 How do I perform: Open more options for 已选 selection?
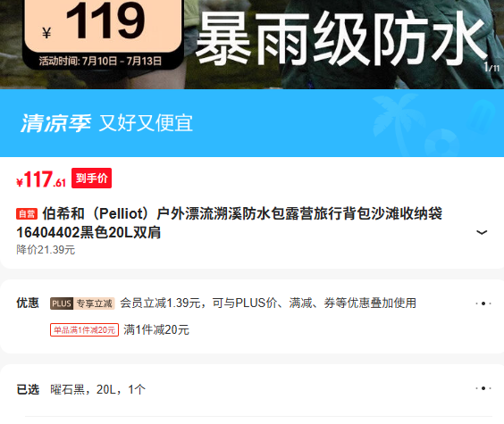[x=483, y=388]
